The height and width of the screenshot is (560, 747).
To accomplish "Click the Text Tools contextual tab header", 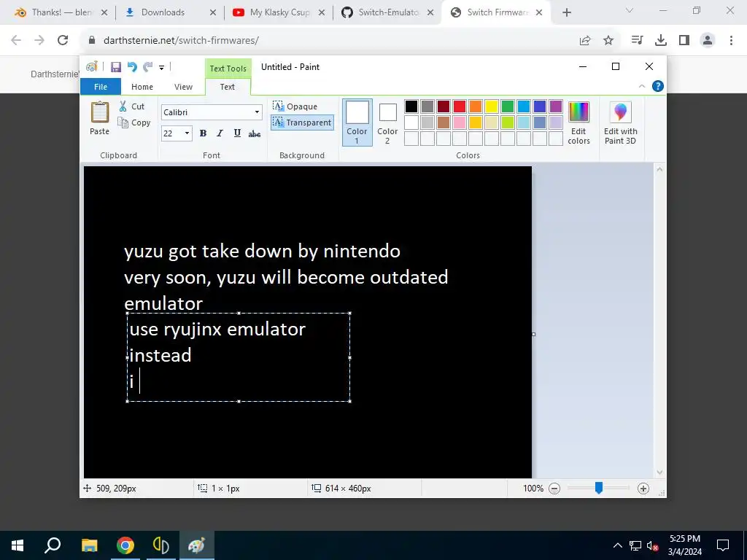I will pos(228,69).
